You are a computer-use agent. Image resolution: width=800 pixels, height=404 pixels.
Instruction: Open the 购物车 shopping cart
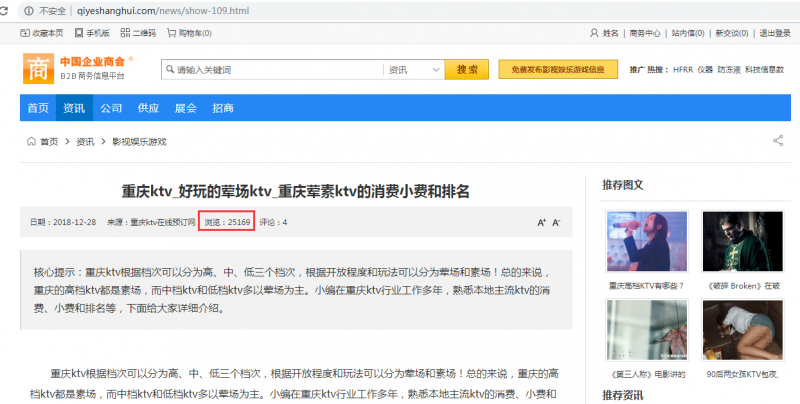pyautogui.click(x=170, y=33)
